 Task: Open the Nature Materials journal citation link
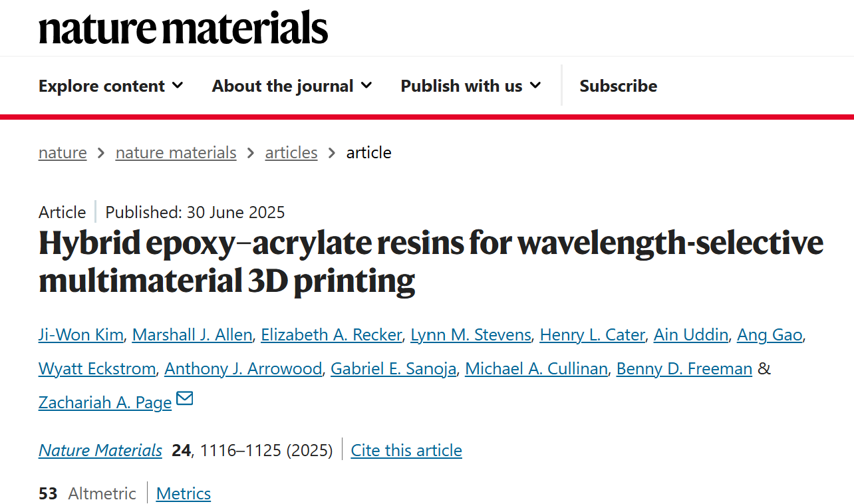click(x=100, y=450)
